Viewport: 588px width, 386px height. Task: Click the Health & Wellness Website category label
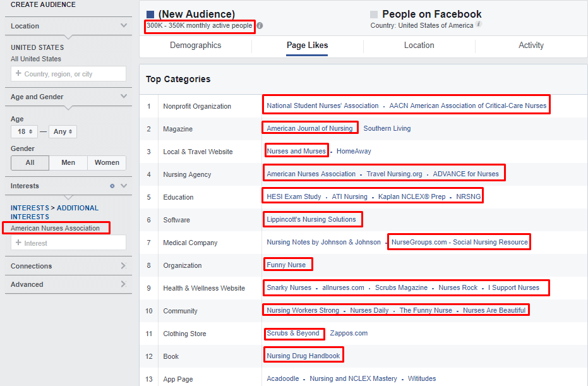(x=204, y=289)
